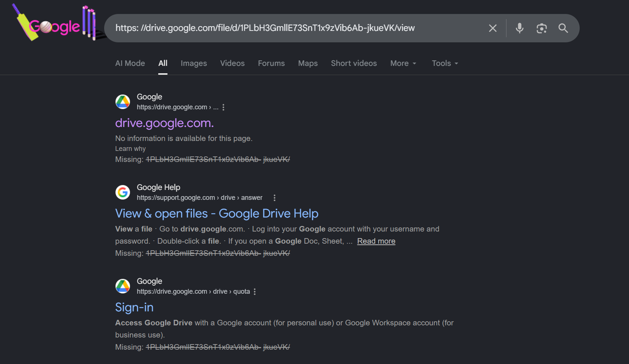Switch to AI Mode tab
Screen dimensions: 629x364
130,63
